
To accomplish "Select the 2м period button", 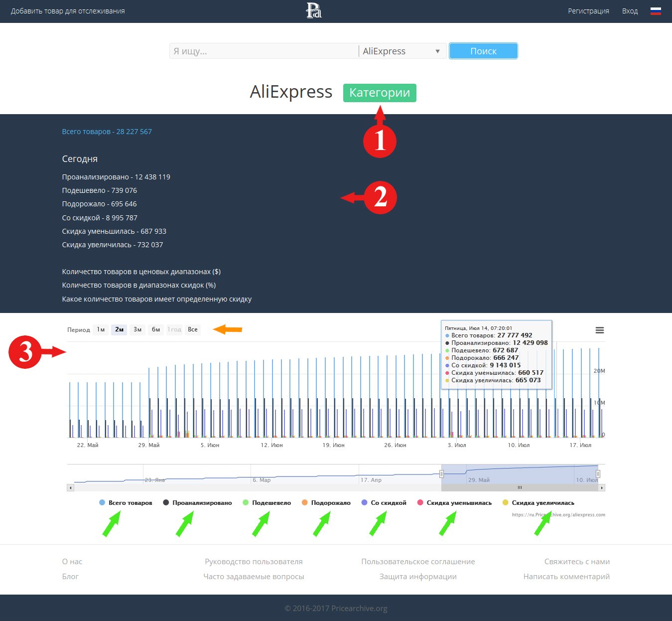I will 119,329.
